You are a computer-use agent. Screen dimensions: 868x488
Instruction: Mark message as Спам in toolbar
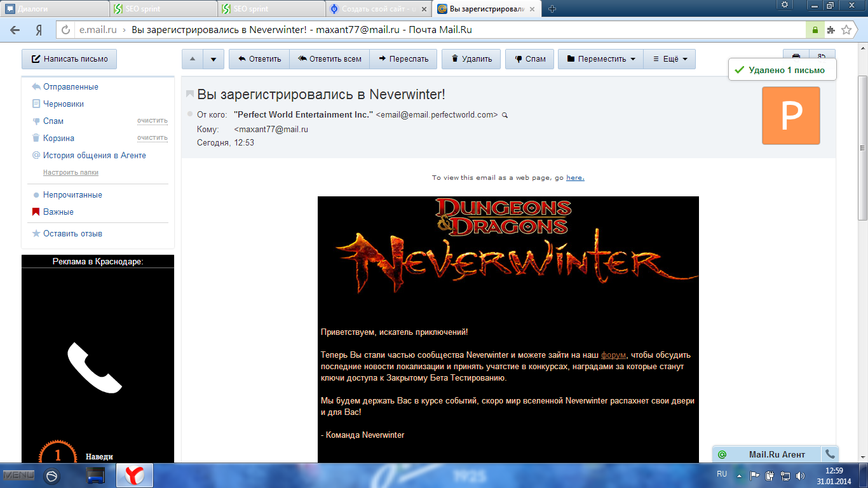[x=530, y=59]
